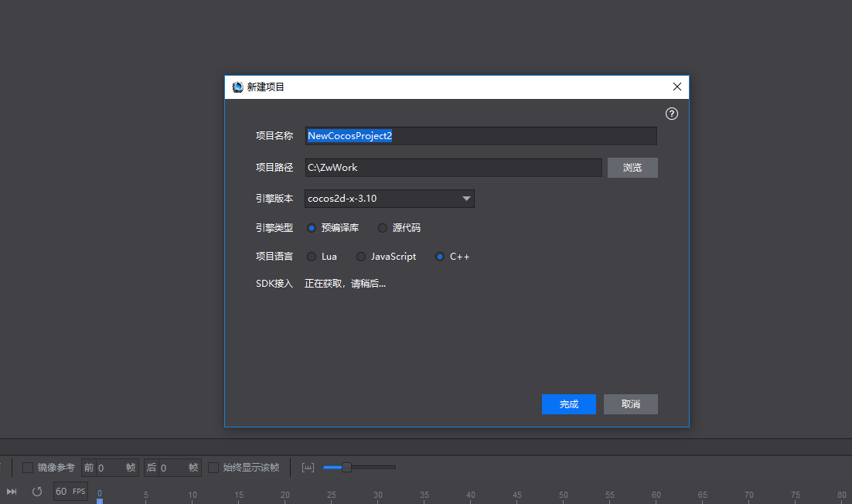
Task: Click the 引擎类型 label
Action: click(x=274, y=228)
